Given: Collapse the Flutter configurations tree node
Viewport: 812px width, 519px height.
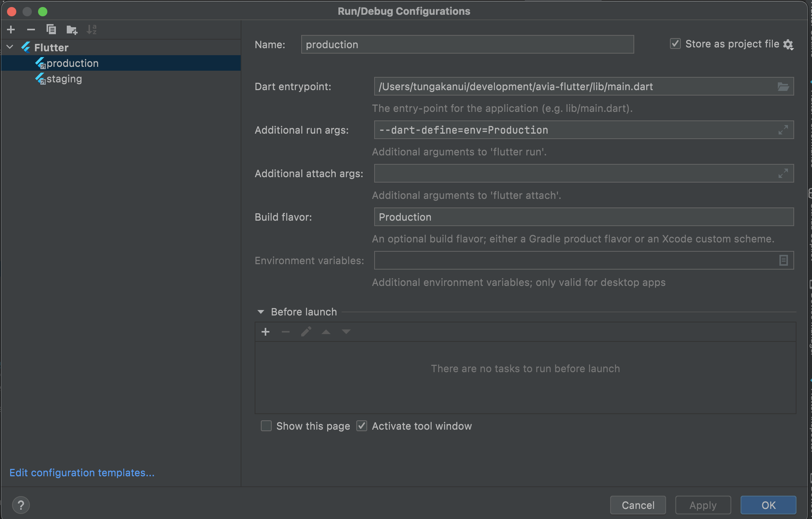Looking at the screenshot, I should coord(10,47).
